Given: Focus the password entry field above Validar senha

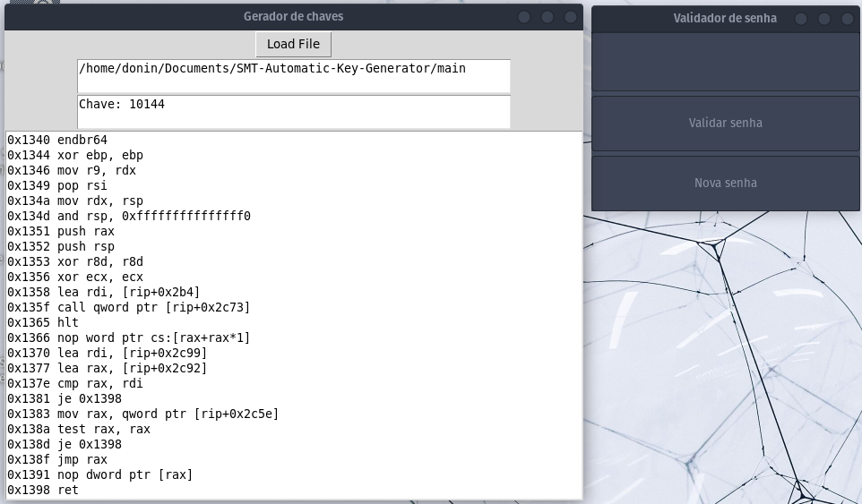Looking at the screenshot, I should [725, 62].
